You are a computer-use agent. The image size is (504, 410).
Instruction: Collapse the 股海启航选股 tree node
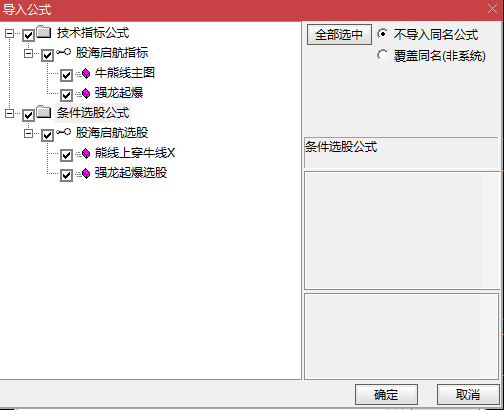[x=29, y=134]
